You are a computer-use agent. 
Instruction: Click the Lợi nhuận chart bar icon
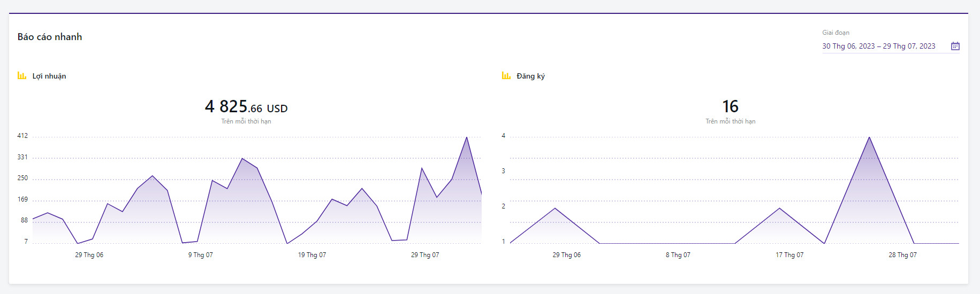(22, 75)
